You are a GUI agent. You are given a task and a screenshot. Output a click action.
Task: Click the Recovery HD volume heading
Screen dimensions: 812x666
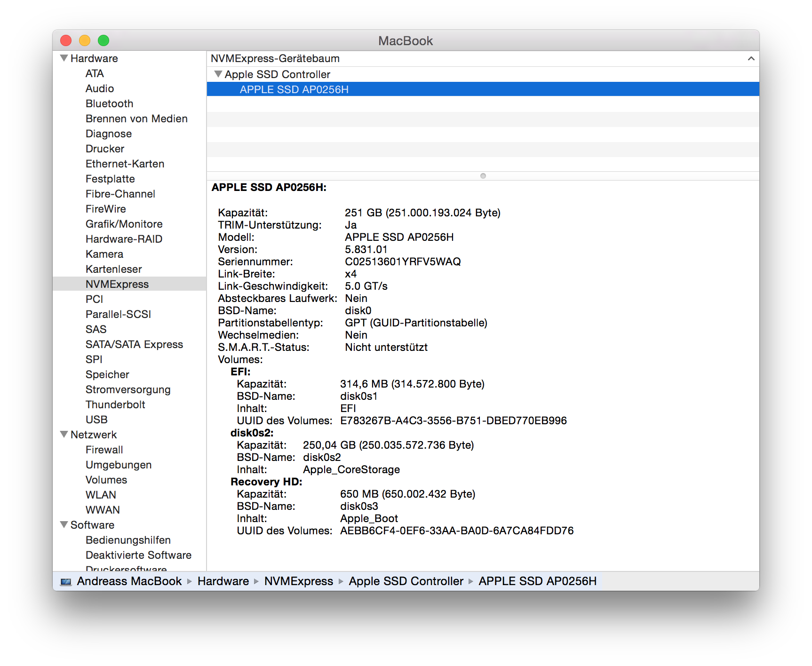tap(266, 482)
